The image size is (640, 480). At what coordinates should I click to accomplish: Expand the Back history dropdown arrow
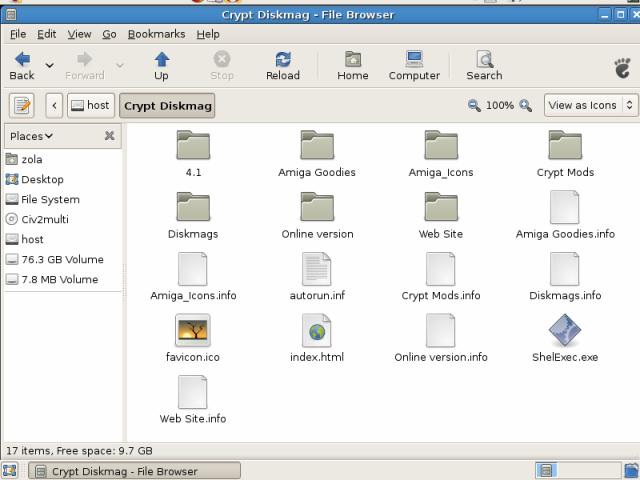point(50,66)
